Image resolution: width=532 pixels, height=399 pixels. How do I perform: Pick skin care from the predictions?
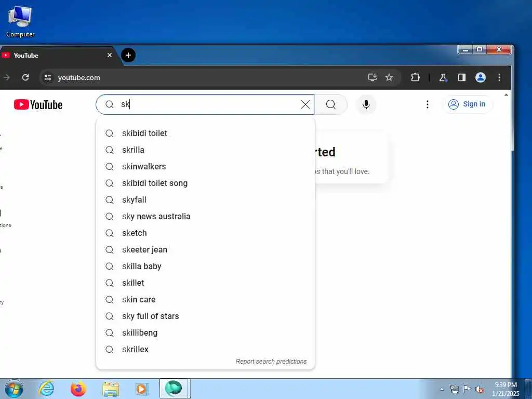tap(205, 299)
